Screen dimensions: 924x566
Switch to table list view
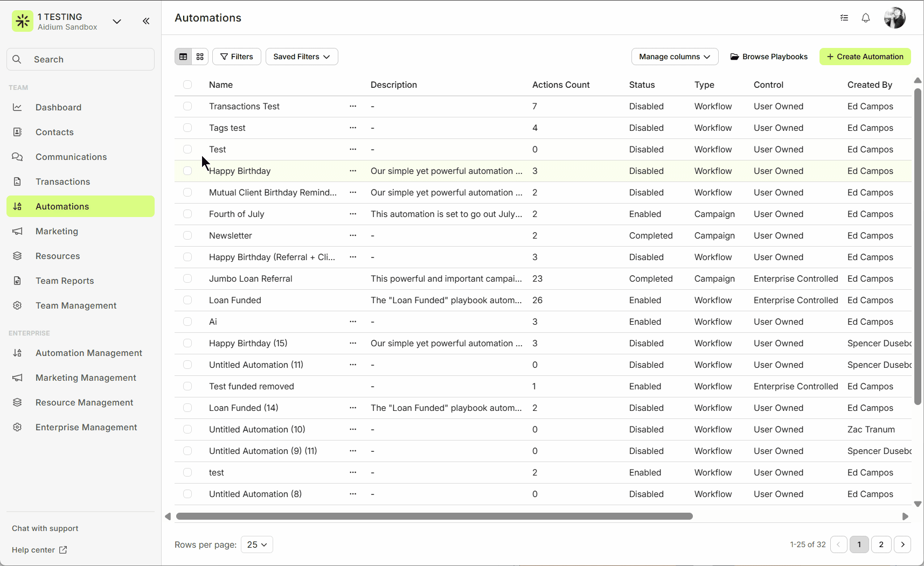tap(183, 57)
